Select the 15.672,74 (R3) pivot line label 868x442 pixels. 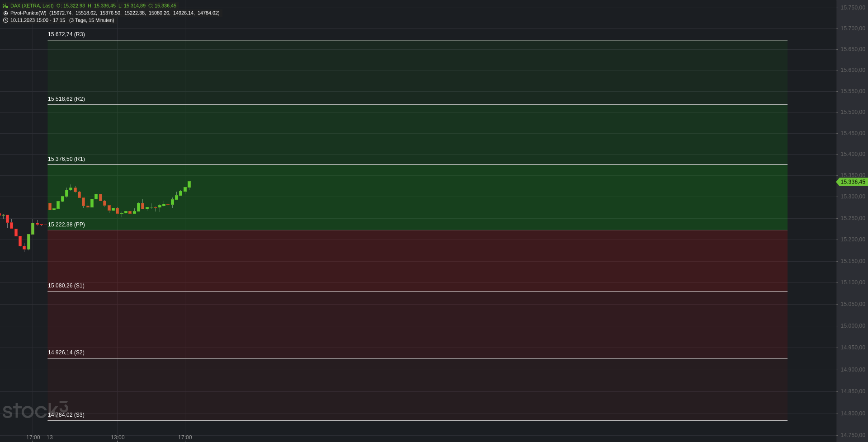pos(66,34)
